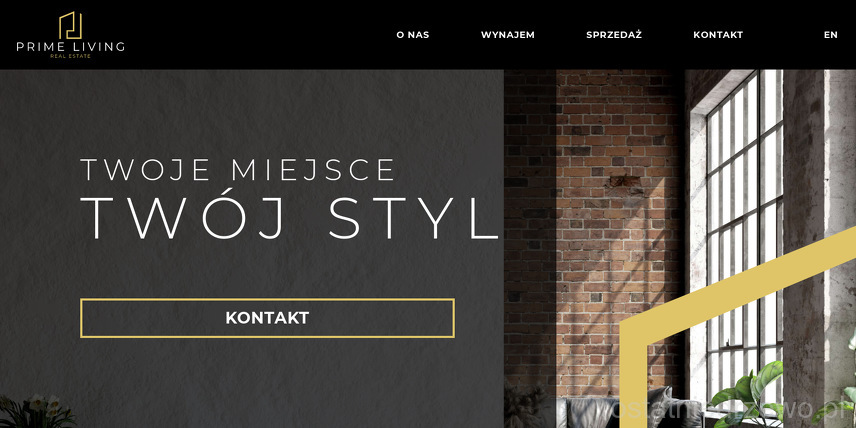Click the PRIME LIVING logo text
856x428 pixels.
coord(70,46)
